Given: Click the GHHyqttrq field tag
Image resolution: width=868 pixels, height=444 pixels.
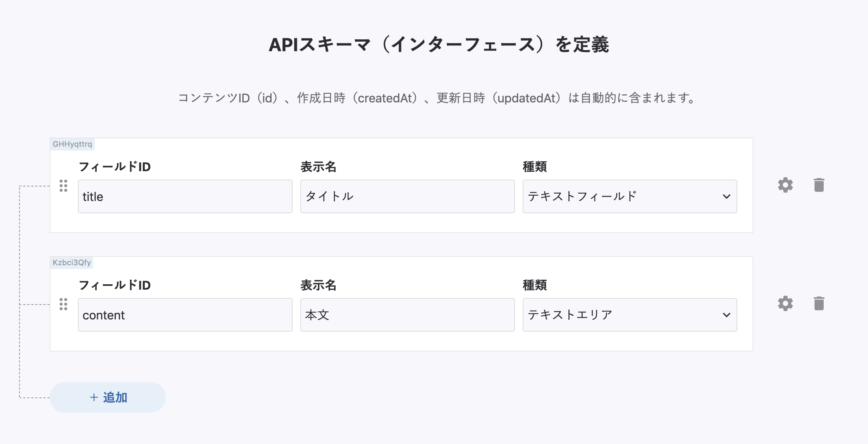Looking at the screenshot, I should (x=72, y=144).
